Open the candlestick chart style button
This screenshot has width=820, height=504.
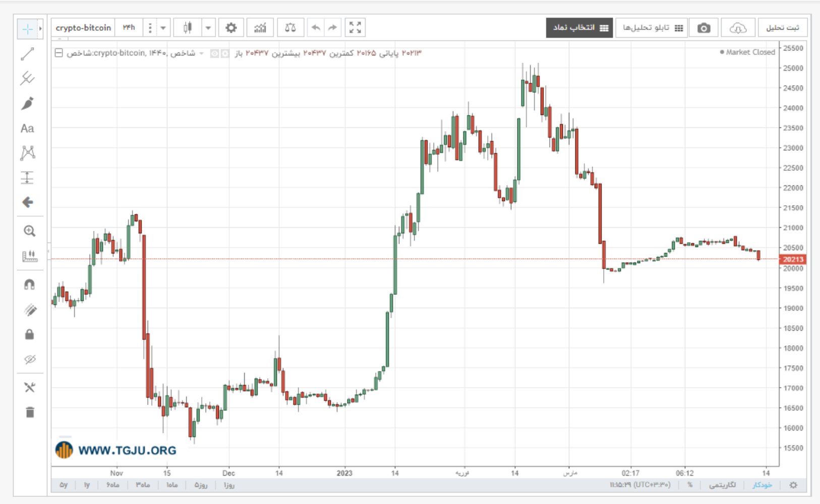(188, 28)
